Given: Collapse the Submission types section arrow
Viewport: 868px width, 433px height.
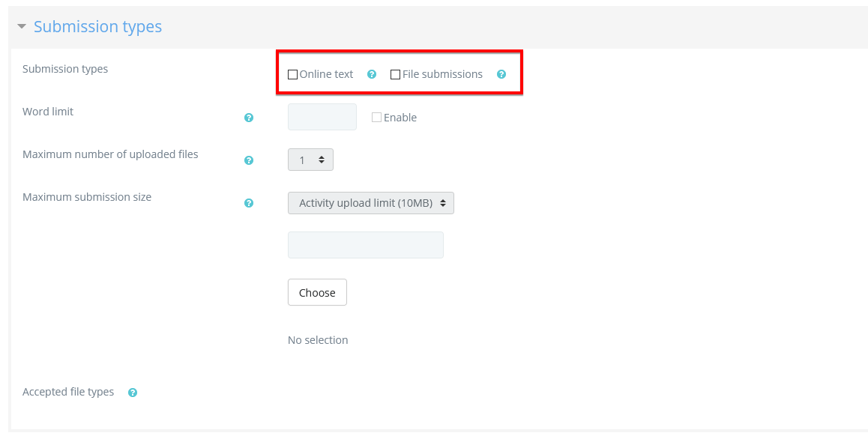Looking at the screenshot, I should coord(22,26).
